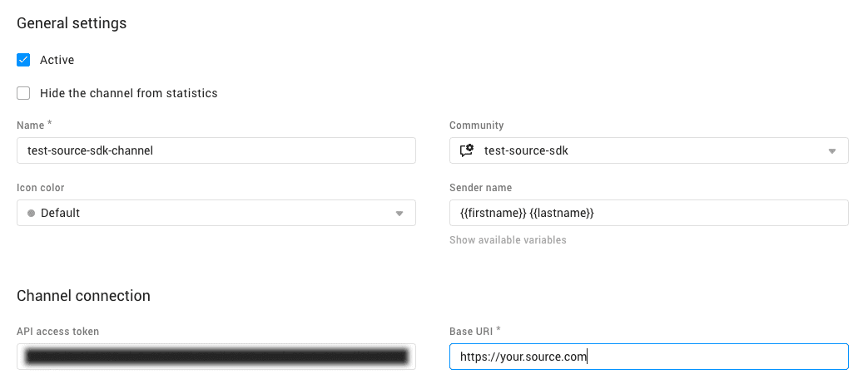Click the 'Default' icon color text
The width and height of the screenshot is (868, 384).
(60, 213)
